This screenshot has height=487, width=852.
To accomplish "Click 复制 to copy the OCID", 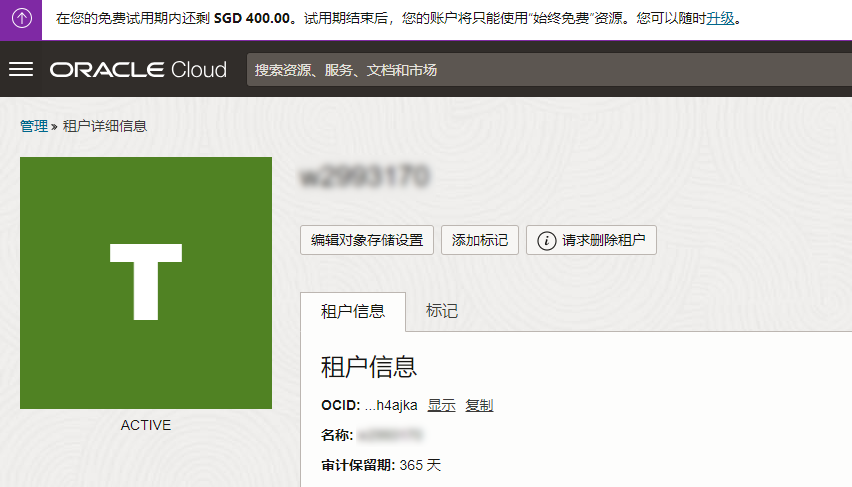I will tap(479, 405).
